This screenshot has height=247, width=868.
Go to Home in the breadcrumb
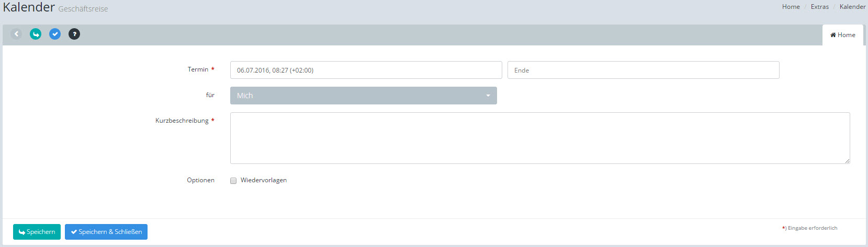(x=791, y=7)
